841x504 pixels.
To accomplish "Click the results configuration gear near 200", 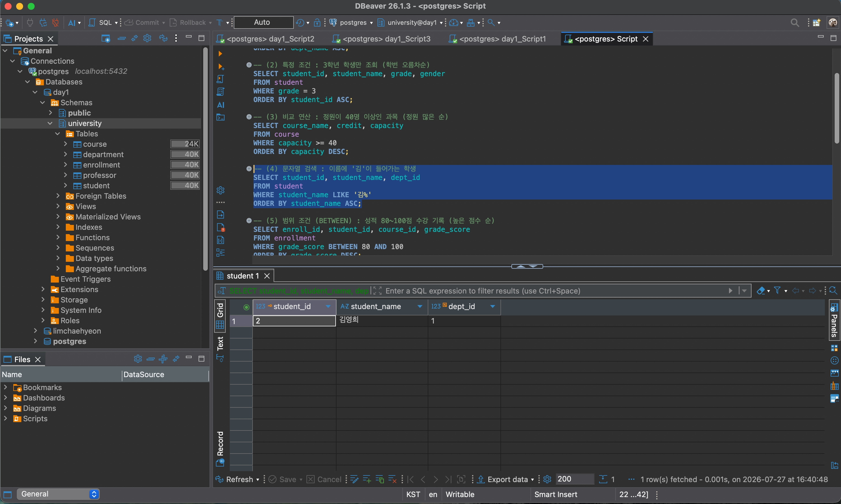I will click(547, 479).
